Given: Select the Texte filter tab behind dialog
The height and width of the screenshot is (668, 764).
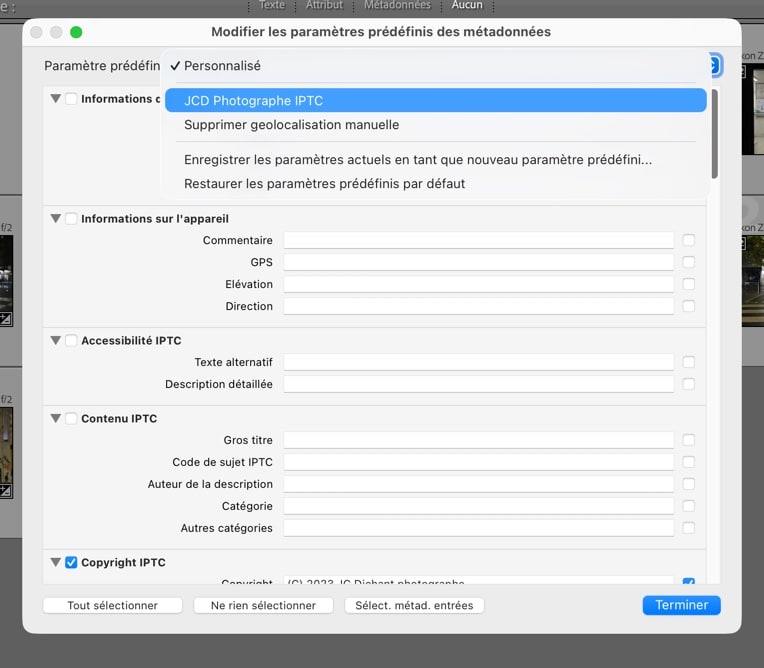Looking at the screenshot, I should pos(272,5).
